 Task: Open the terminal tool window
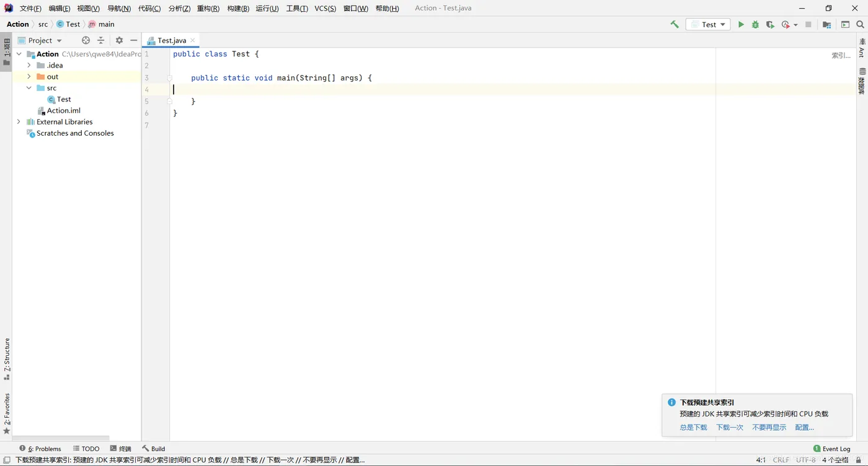pos(121,449)
